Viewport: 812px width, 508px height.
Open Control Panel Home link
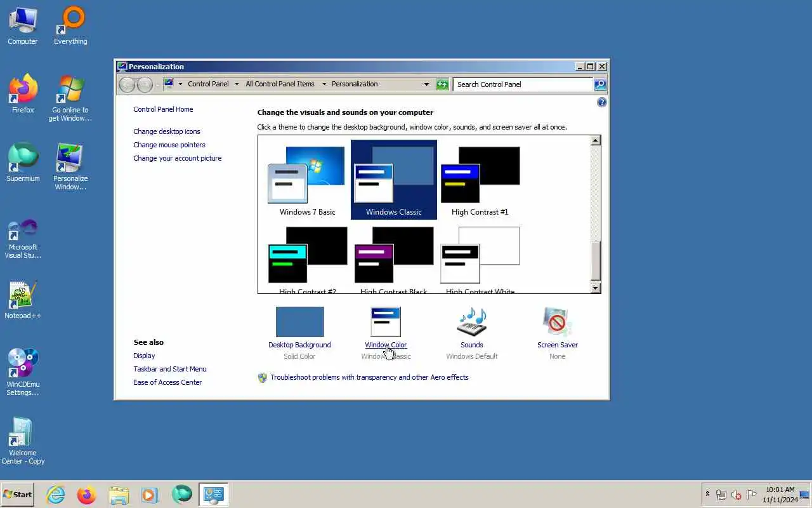tap(163, 109)
